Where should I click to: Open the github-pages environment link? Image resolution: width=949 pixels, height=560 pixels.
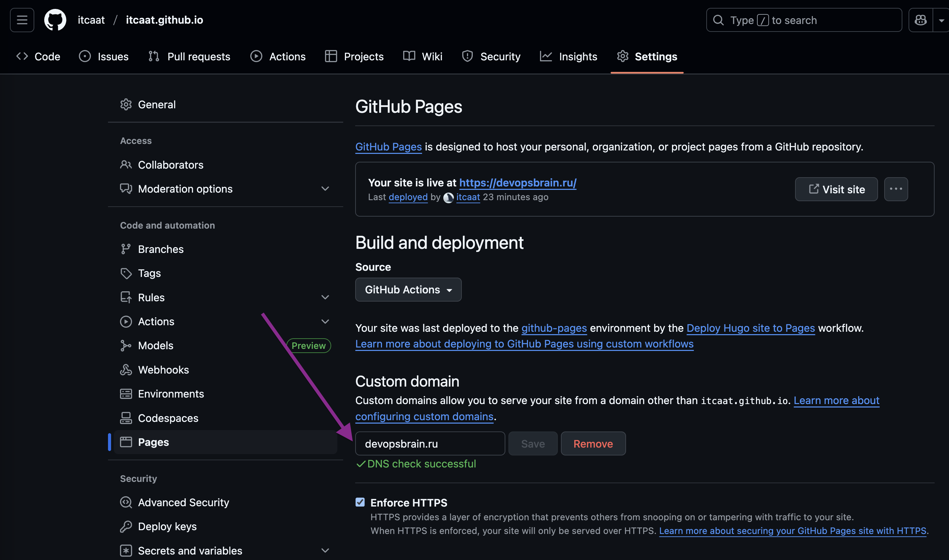click(554, 328)
